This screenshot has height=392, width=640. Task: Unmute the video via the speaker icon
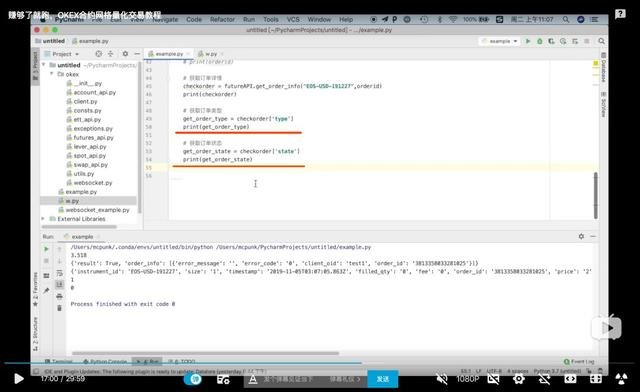tap(442, 379)
